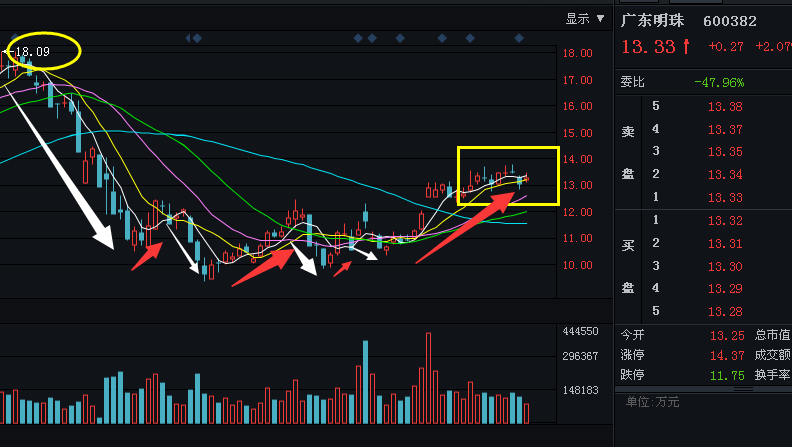Click the diamond info marker with left arrow

(194, 38)
